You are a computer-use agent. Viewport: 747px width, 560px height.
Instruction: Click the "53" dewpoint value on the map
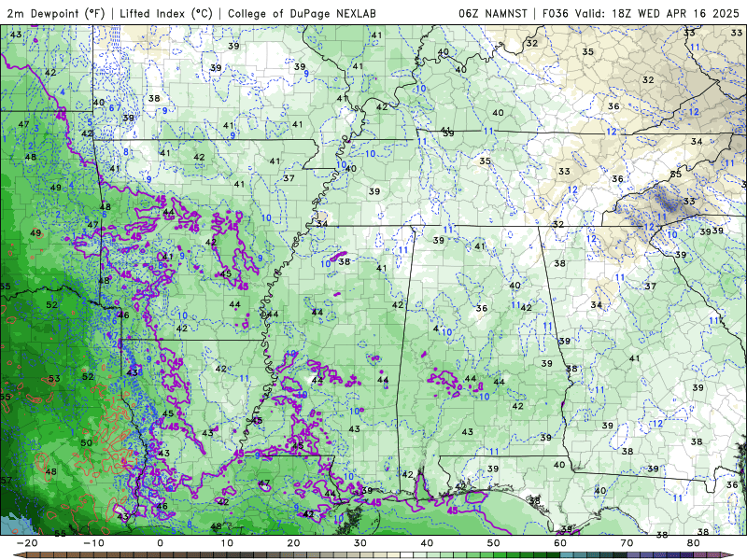coord(54,379)
